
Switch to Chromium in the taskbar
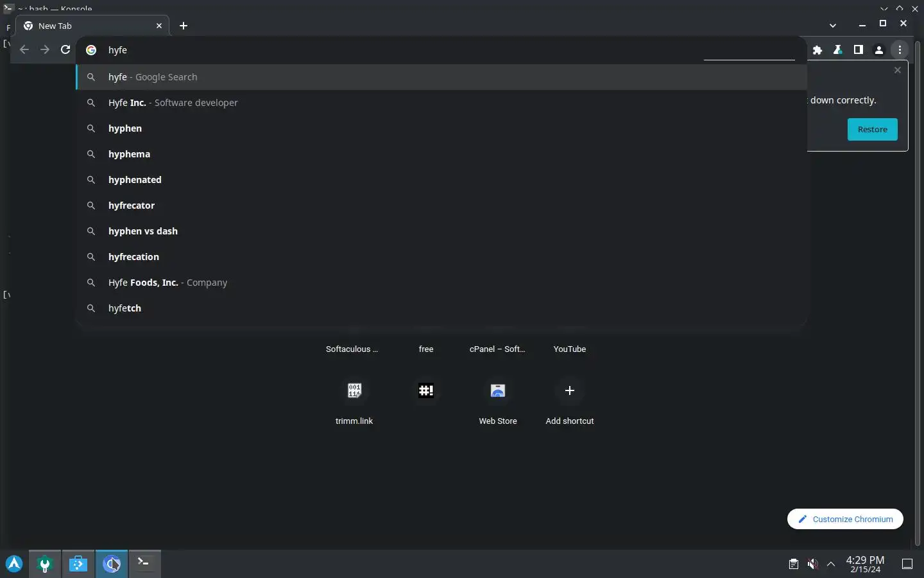(112, 564)
